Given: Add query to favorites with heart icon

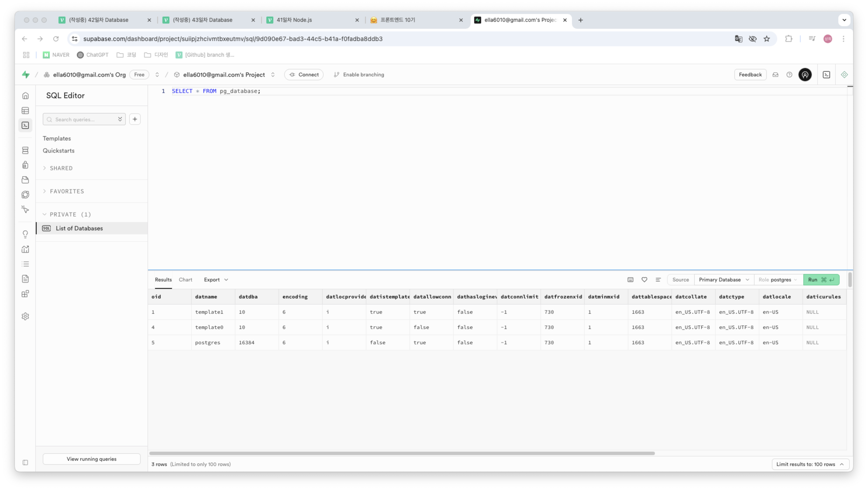Looking at the screenshot, I should tap(644, 279).
